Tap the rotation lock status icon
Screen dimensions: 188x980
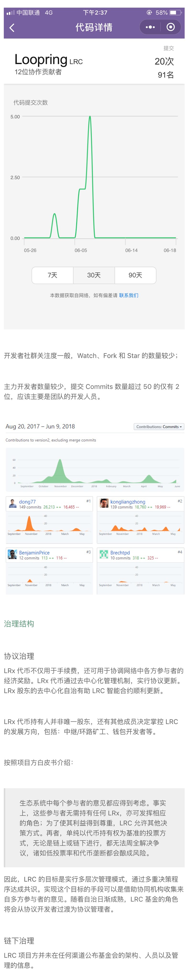pyautogui.click(x=149, y=12)
